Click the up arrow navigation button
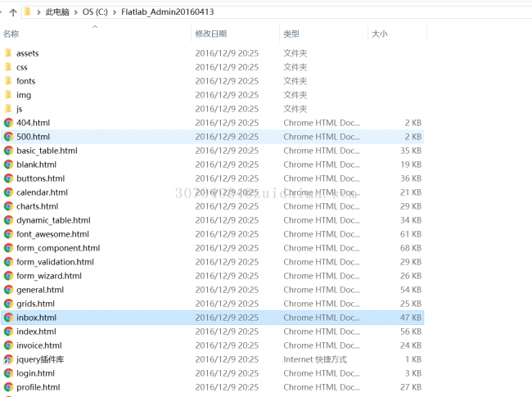 point(13,12)
